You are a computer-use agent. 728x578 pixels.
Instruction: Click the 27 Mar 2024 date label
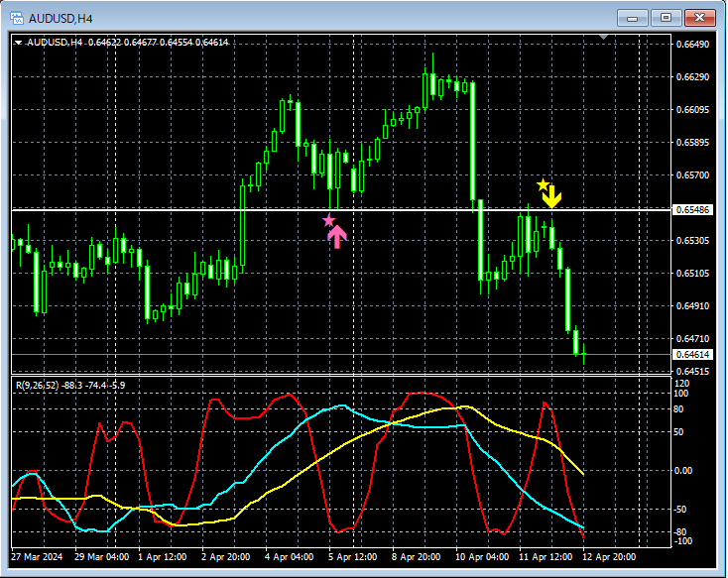click(x=37, y=556)
